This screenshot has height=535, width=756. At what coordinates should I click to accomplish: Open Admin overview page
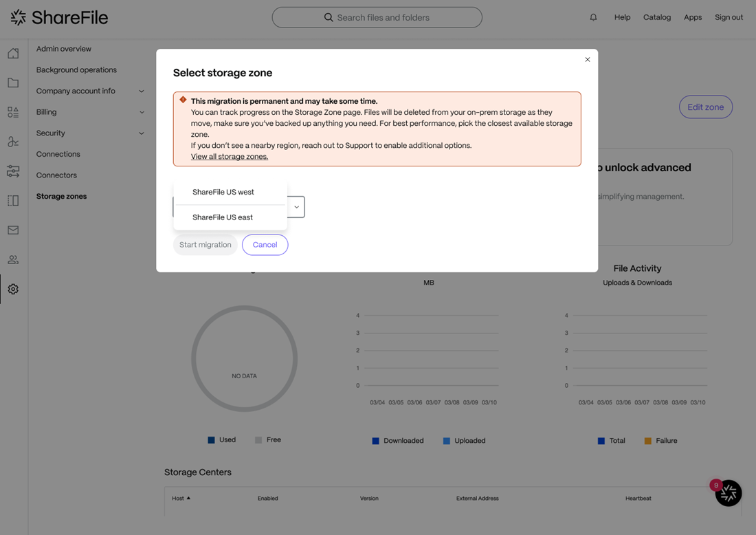64,49
